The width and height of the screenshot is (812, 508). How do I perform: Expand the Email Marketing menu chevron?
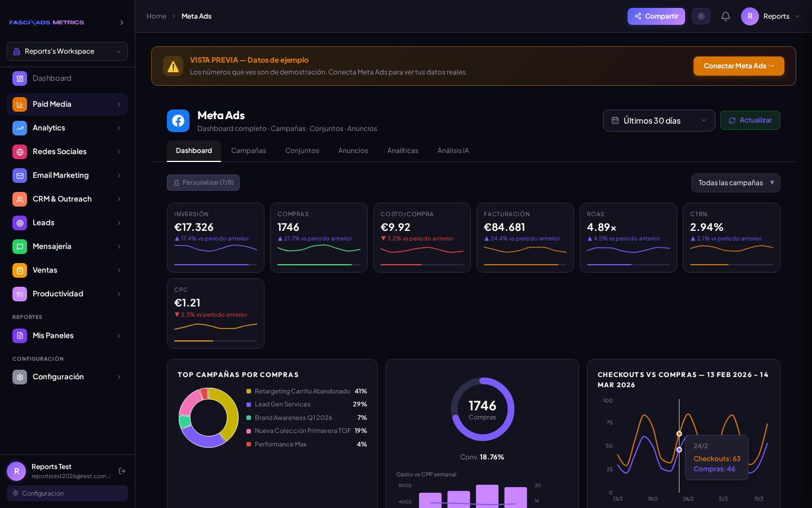(x=119, y=176)
